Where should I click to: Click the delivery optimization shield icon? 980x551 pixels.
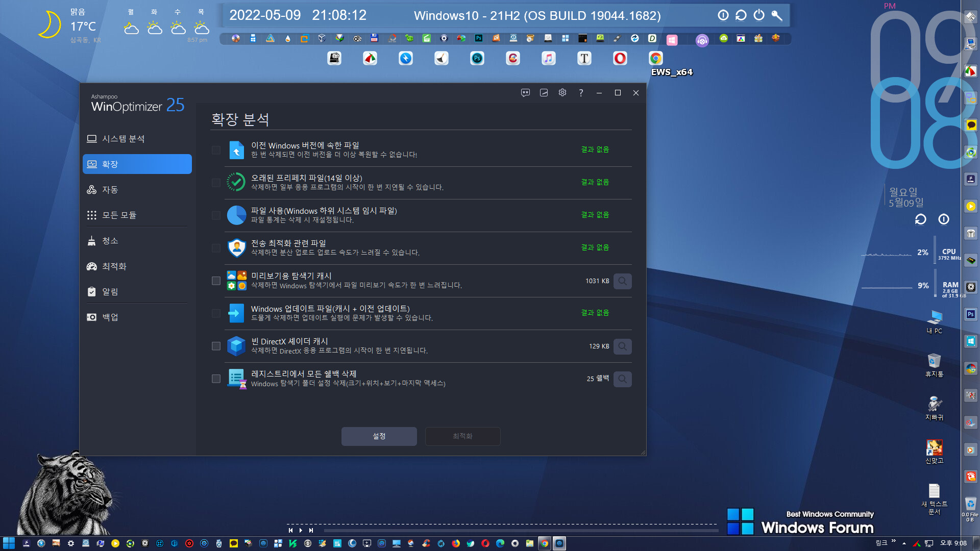236,248
